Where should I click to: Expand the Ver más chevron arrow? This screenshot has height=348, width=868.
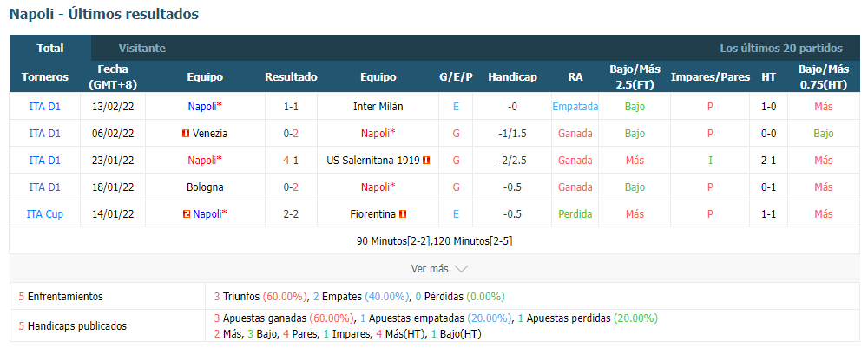click(x=461, y=269)
